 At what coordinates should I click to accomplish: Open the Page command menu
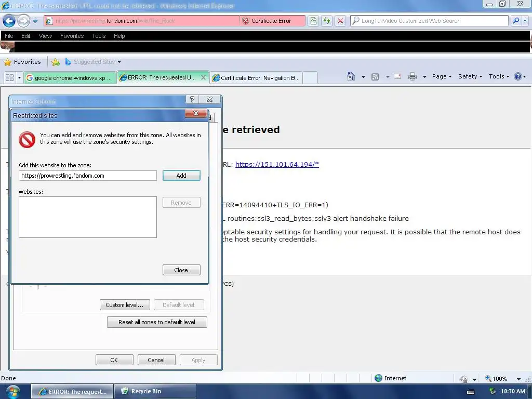(x=442, y=76)
